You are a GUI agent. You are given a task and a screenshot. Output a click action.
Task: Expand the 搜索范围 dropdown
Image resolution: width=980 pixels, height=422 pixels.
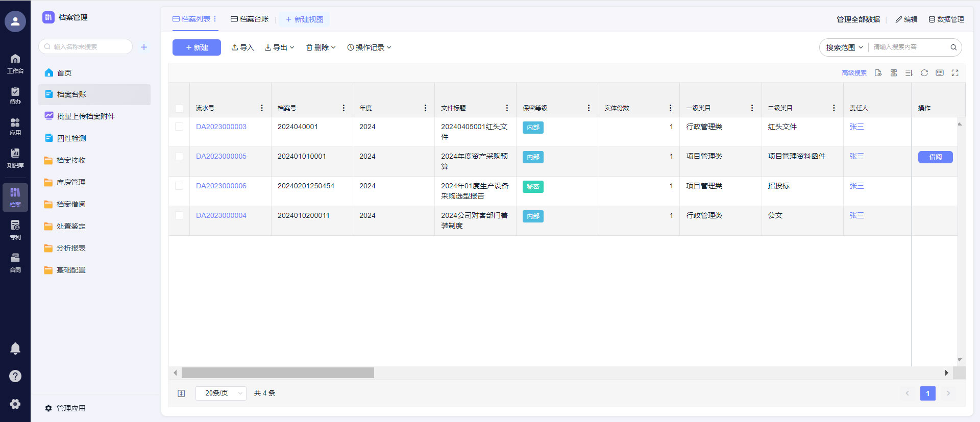click(x=844, y=47)
